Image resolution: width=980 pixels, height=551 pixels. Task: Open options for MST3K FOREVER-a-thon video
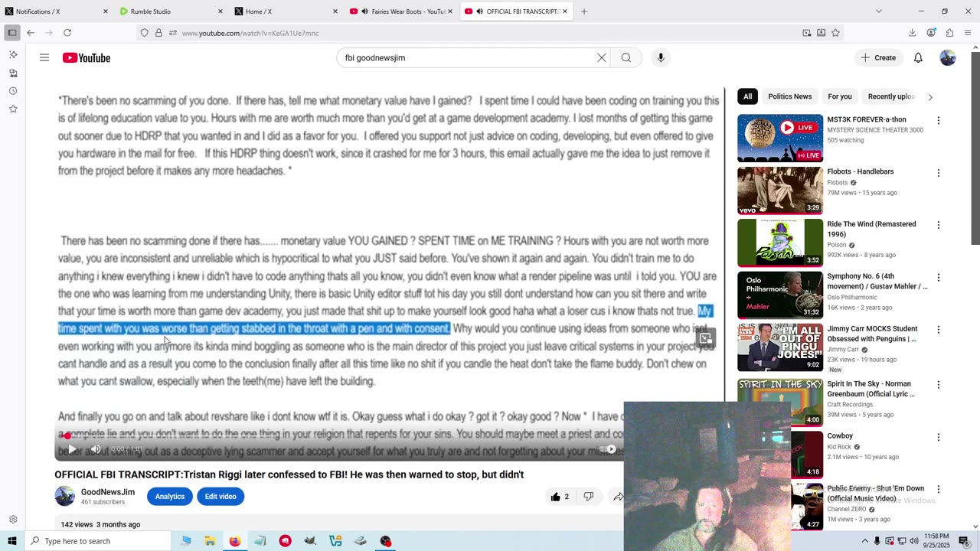click(x=938, y=121)
